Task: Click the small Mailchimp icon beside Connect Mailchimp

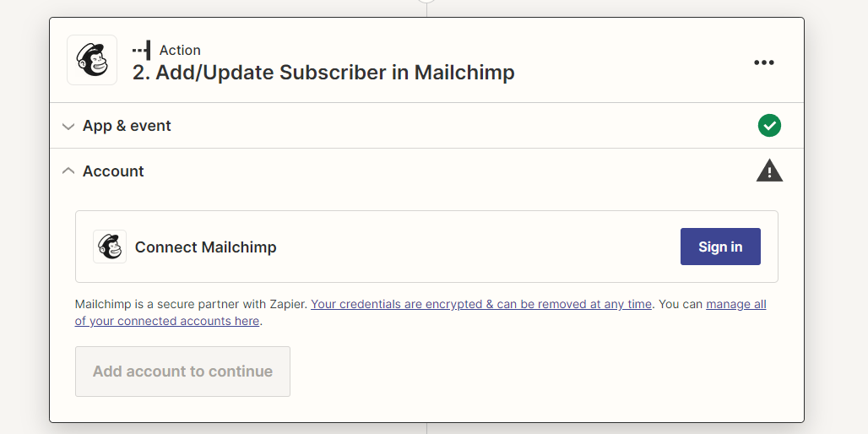Action: pyautogui.click(x=110, y=247)
